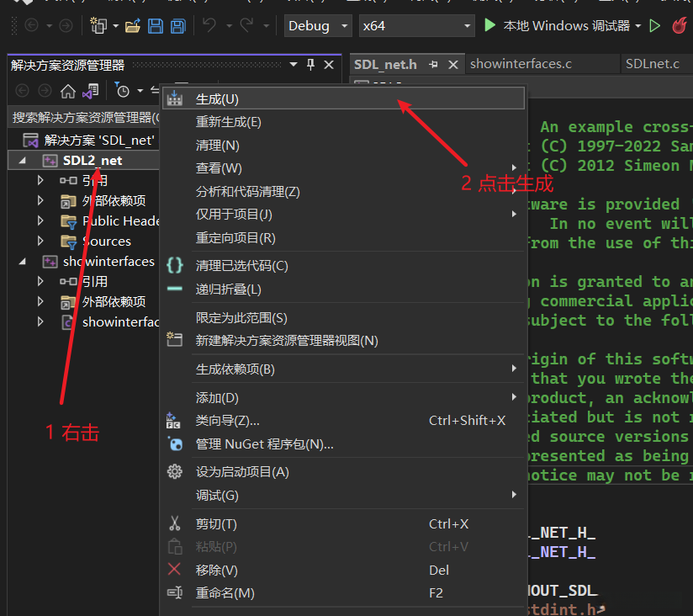Expand 引用 under SDL2_net
693x616 pixels.
(x=40, y=180)
